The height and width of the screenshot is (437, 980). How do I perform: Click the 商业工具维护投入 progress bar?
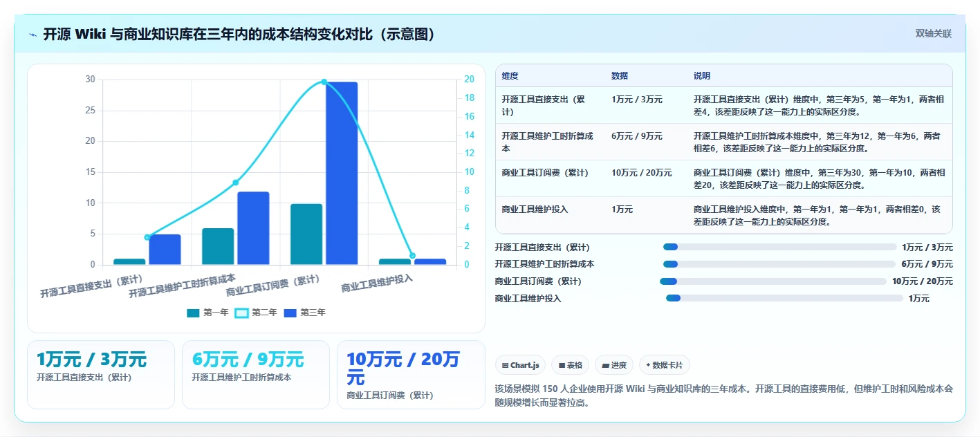(784, 298)
